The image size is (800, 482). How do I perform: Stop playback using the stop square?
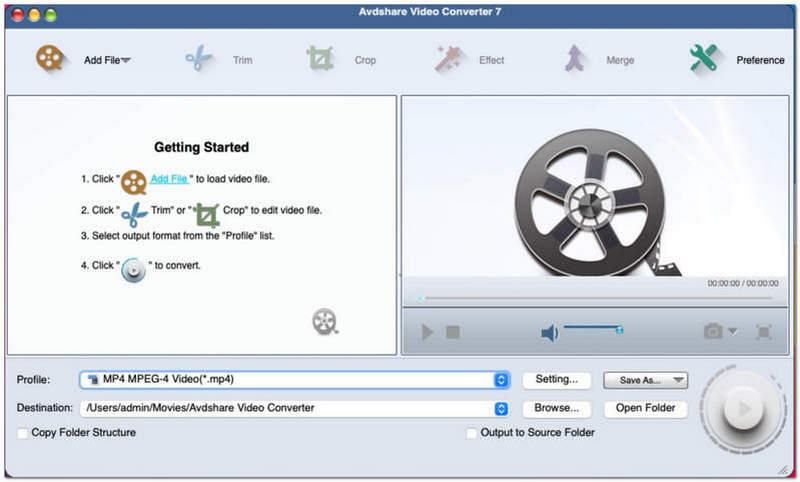[453, 332]
